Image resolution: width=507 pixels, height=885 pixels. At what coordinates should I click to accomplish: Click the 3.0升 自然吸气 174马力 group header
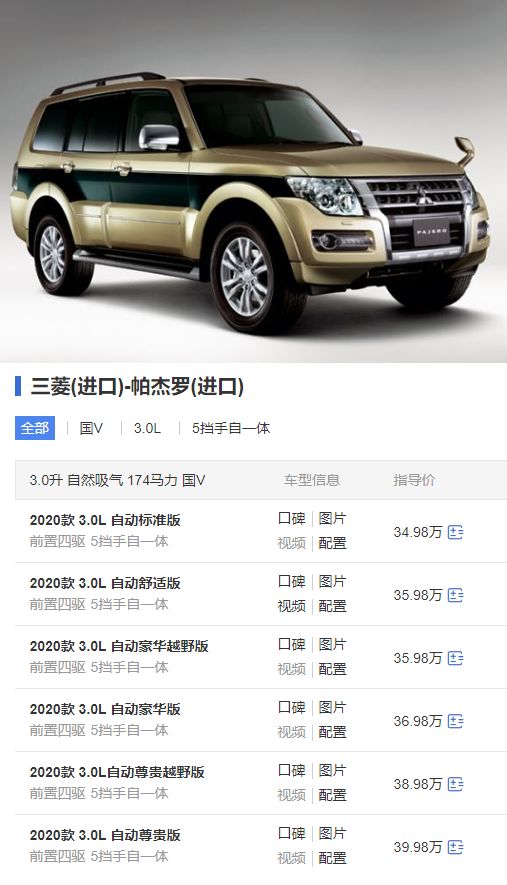click(261, 480)
